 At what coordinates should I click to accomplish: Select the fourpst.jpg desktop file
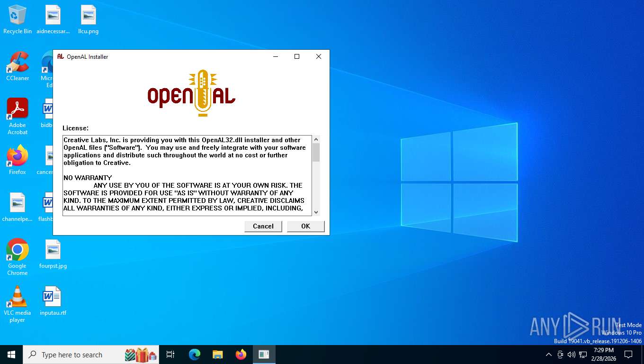click(x=53, y=255)
